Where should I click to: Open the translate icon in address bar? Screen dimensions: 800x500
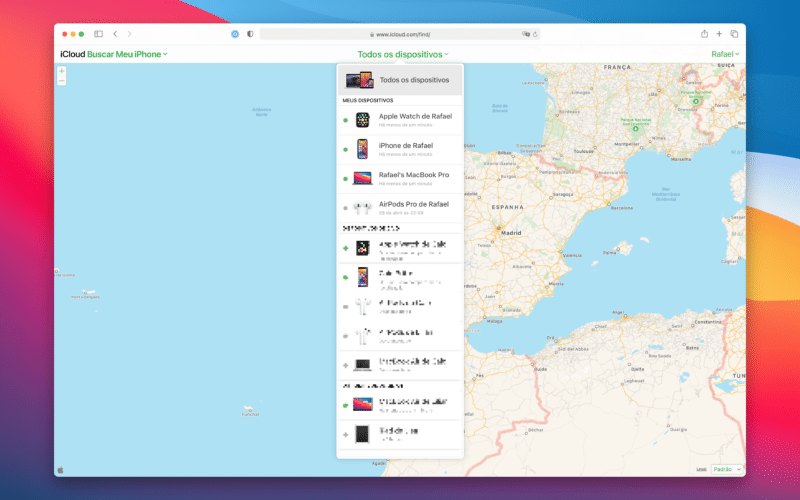coord(526,34)
